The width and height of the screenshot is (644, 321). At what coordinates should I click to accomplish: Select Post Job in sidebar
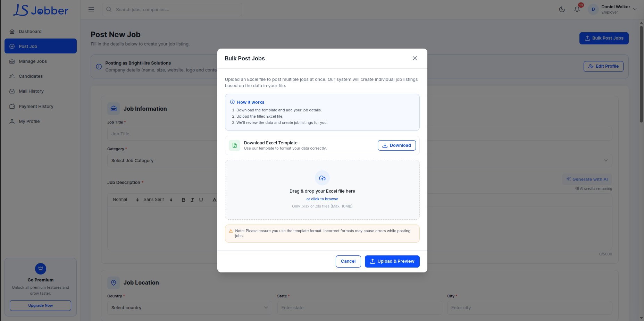(x=41, y=46)
